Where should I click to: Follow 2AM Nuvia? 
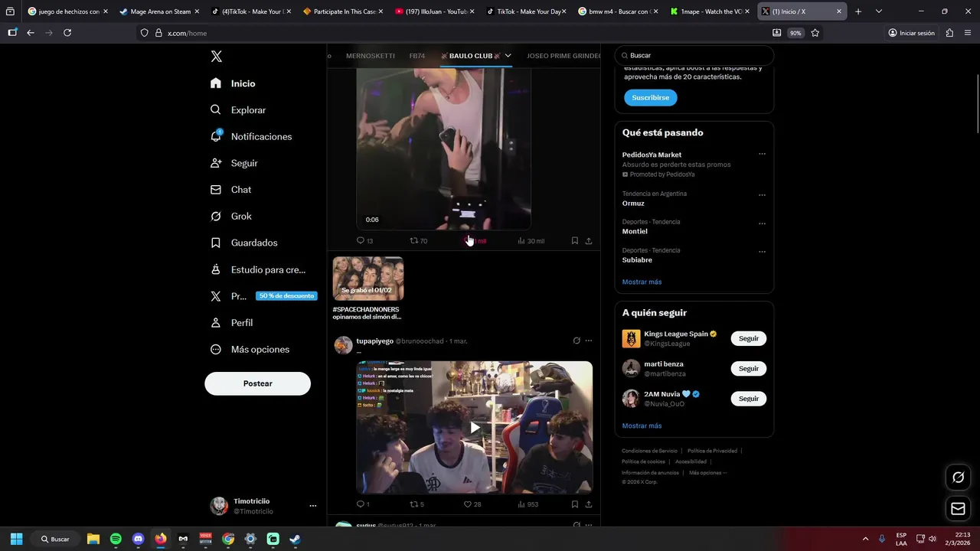748,399
